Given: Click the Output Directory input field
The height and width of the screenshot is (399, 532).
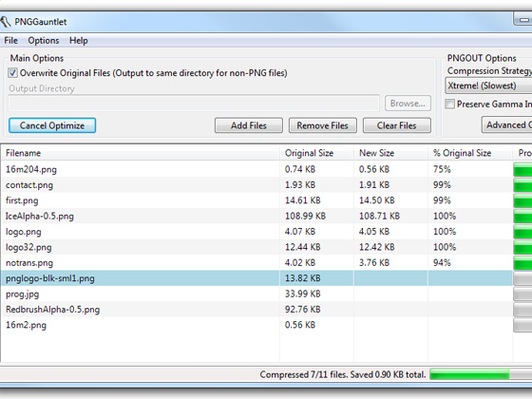Looking at the screenshot, I should coord(194,104).
